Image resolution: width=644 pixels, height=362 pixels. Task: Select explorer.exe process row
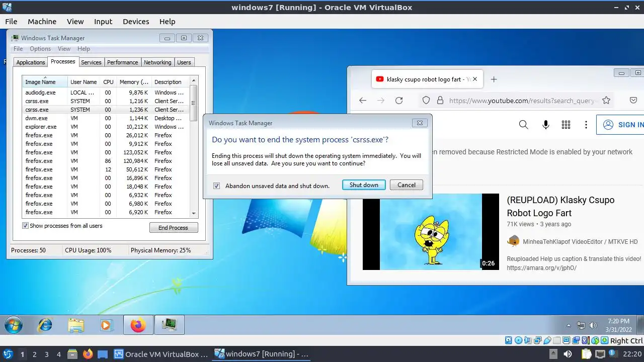(106, 127)
